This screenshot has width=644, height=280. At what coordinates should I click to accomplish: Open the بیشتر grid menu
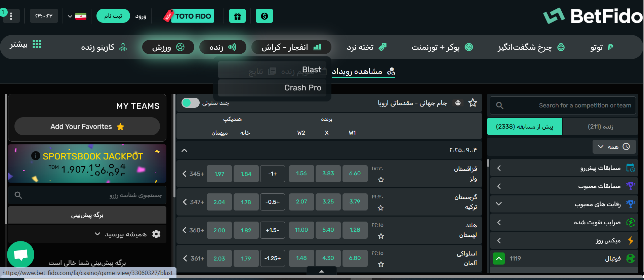pyautogui.click(x=26, y=44)
